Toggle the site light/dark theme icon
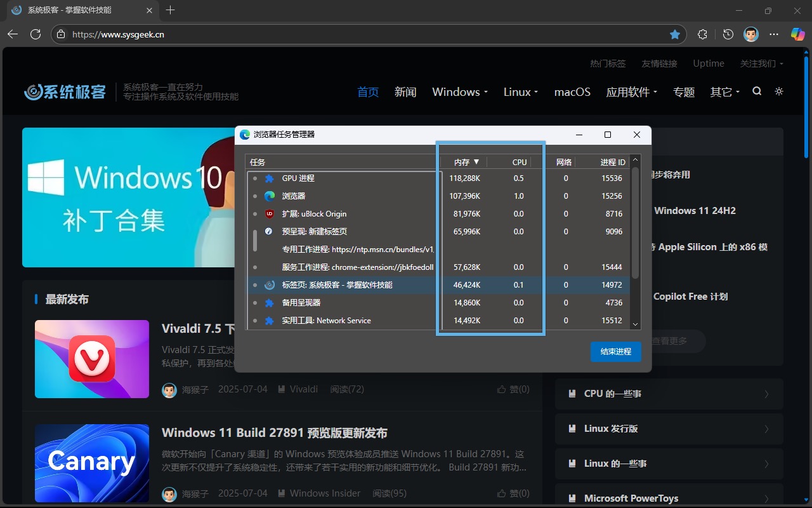Viewport: 812px width, 508px height. tap(779, 91)
